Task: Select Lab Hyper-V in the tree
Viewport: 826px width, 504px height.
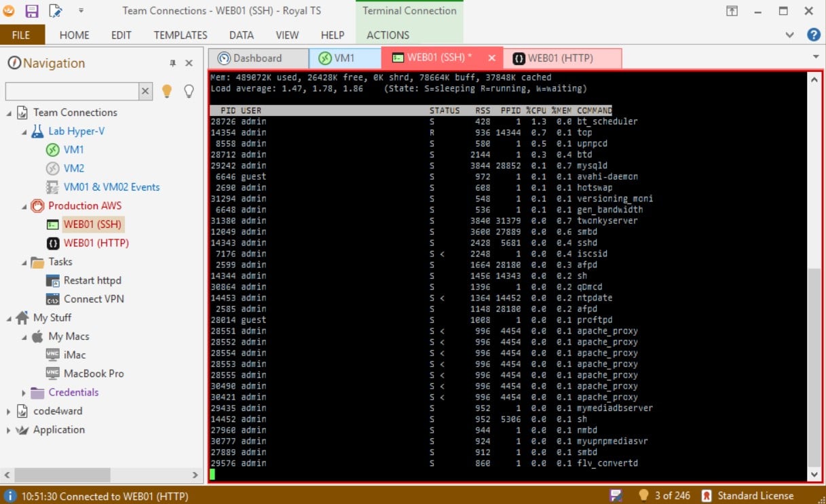Action: [x=76, y=131]
